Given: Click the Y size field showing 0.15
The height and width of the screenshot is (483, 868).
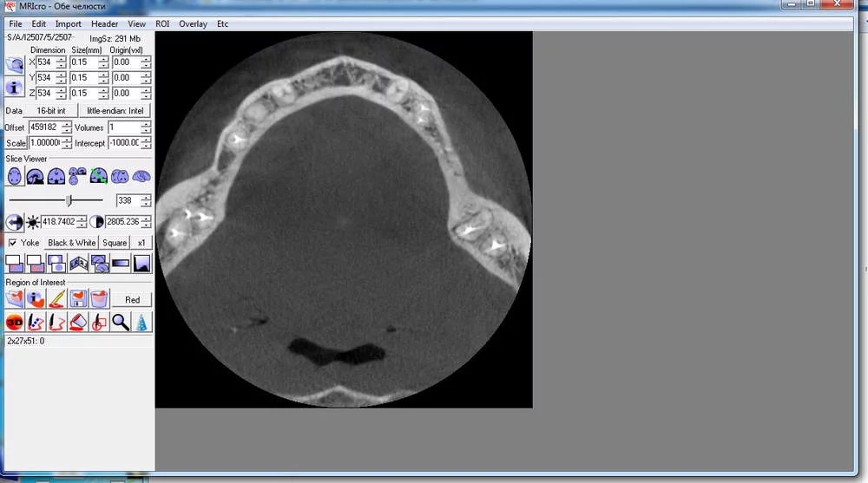Looking at the screenshot, I should [x=83, y=77].
